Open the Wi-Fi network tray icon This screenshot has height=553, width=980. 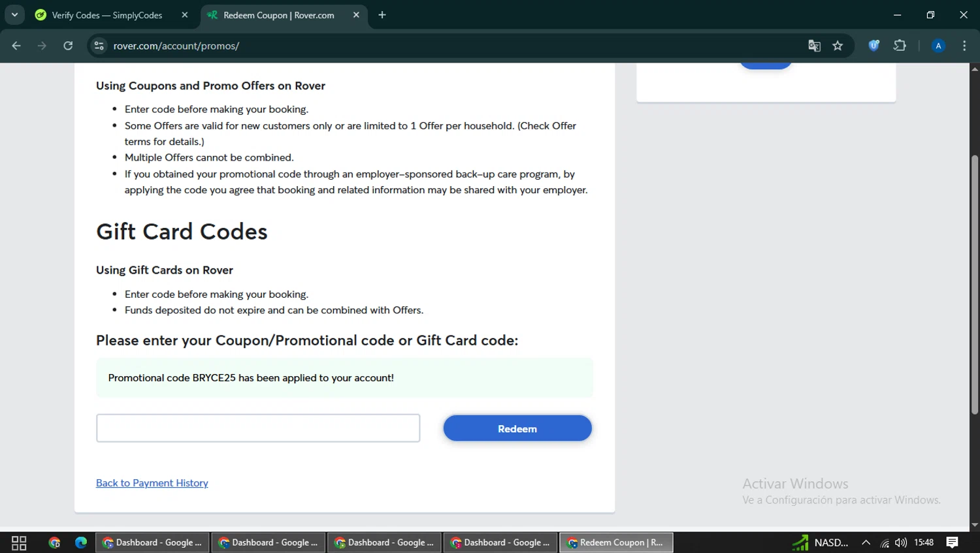[x=885, y=543]
